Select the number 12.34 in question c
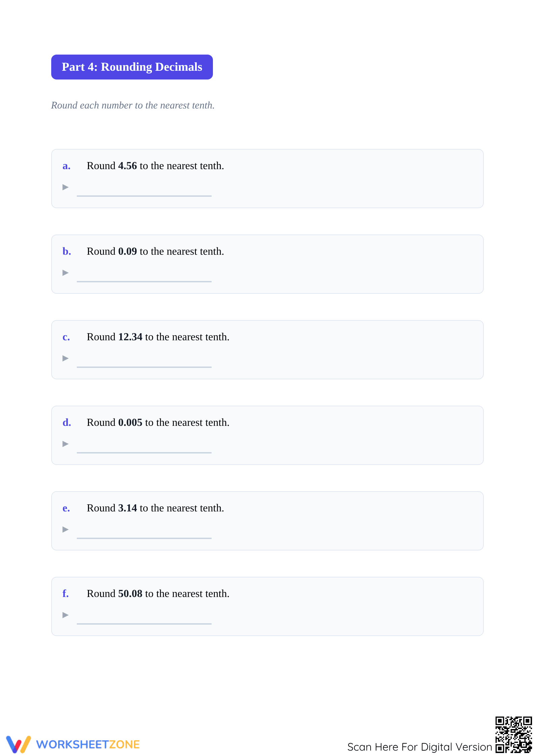535x756 pixels. pos(130,337)
